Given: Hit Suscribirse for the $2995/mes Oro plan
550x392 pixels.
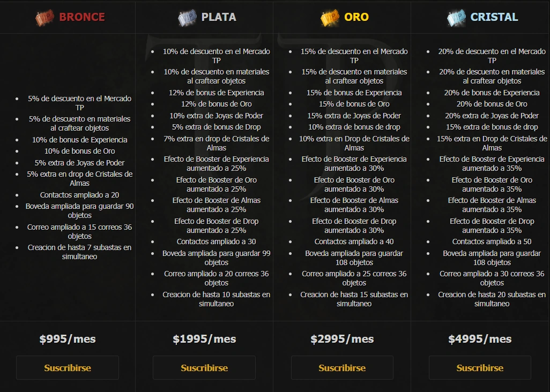Looking at the screenshot, I should click(342, 368).
